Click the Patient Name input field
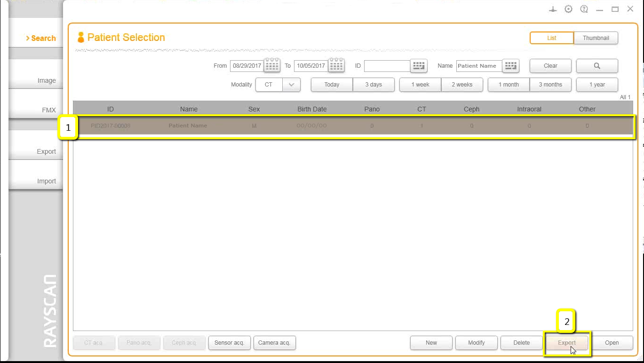This screenshot has height=363, width=644. 479,66
